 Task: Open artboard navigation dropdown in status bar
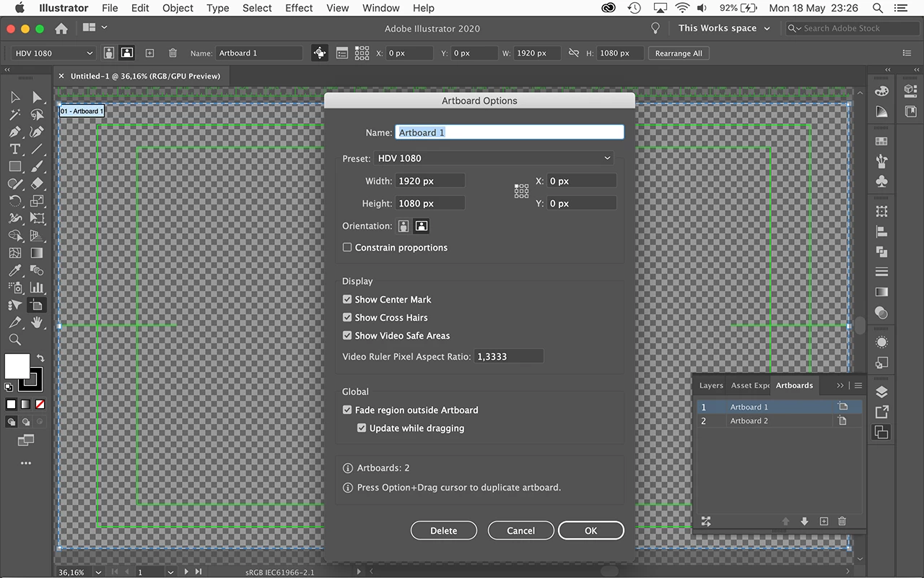(170, 571)
